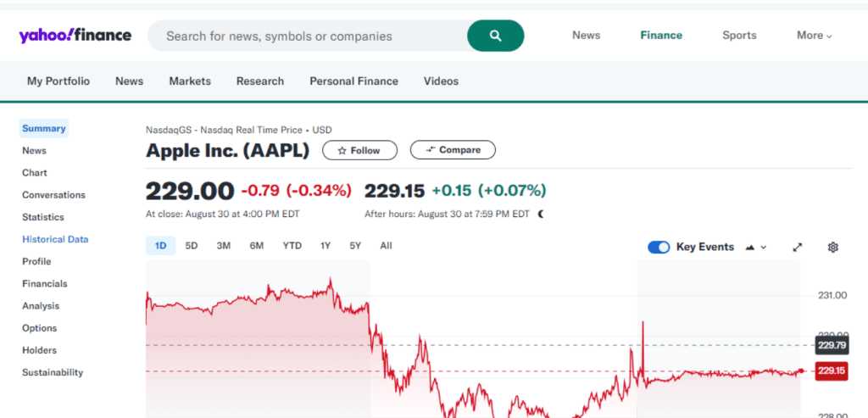Viewport: 868px width, 418px height.
Task: Open chart settings gear icon
Action: [832, 247]
